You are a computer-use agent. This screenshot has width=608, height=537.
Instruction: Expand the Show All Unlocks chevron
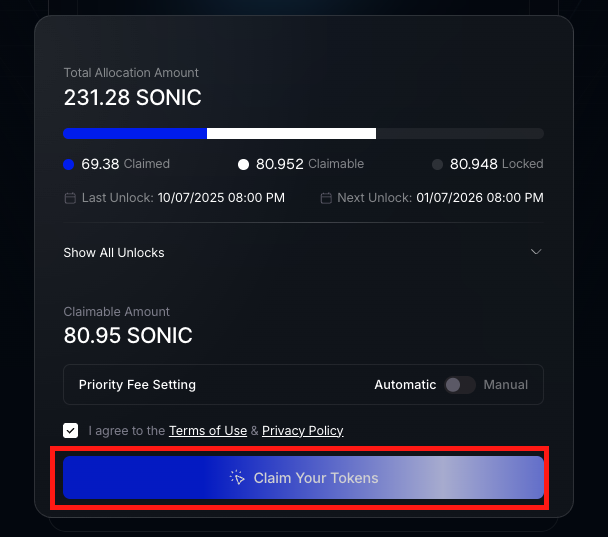coord(536,252)
